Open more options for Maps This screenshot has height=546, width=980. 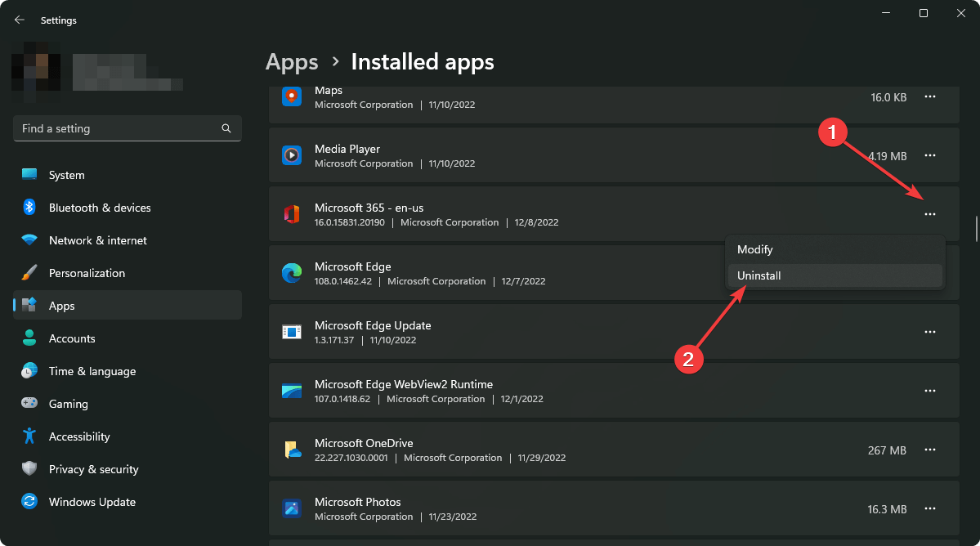pyautogui.click(x=930, y=96)
